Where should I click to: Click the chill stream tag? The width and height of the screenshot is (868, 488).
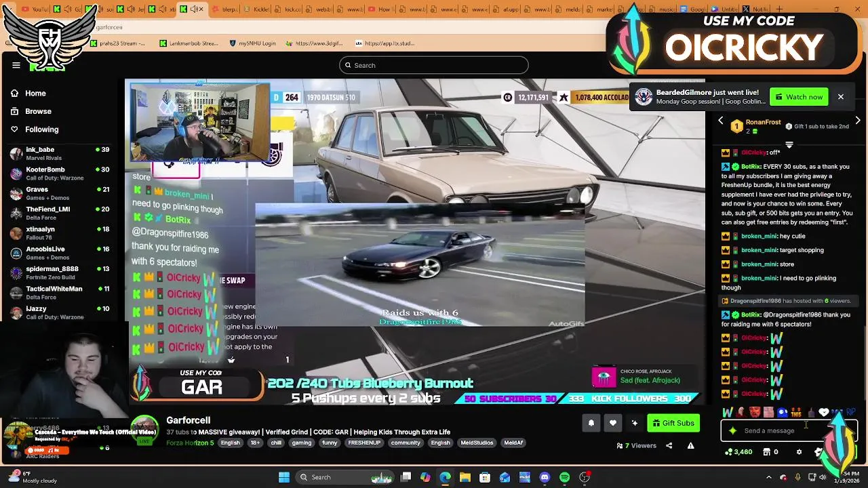click(x=276, y=443)
